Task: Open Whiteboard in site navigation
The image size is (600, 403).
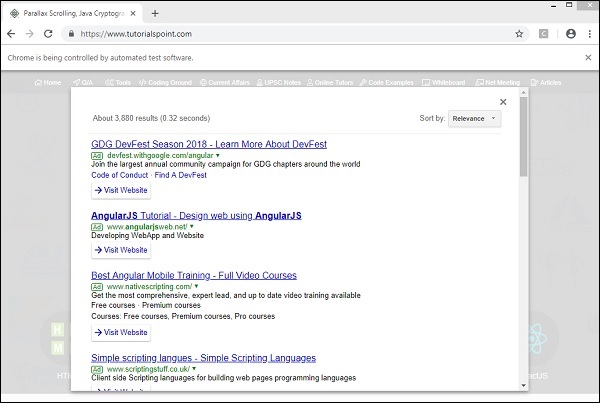Action: [x=443, y=82]
